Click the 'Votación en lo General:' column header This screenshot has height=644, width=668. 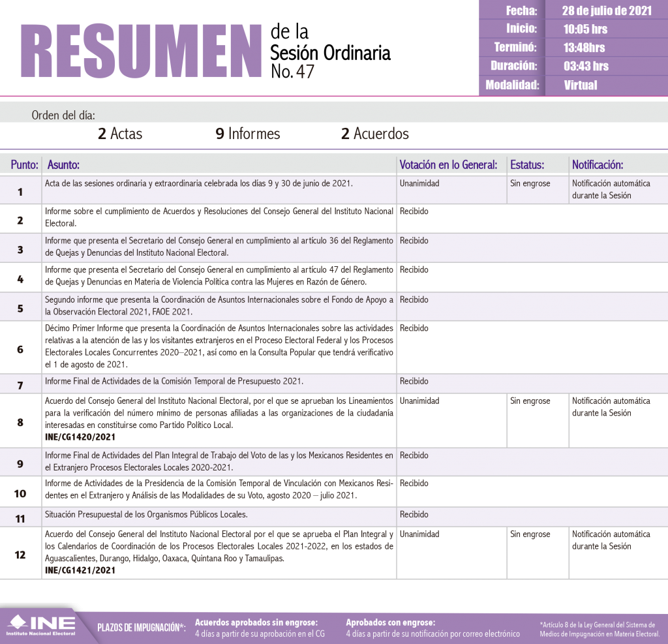[x=448, y=165]
